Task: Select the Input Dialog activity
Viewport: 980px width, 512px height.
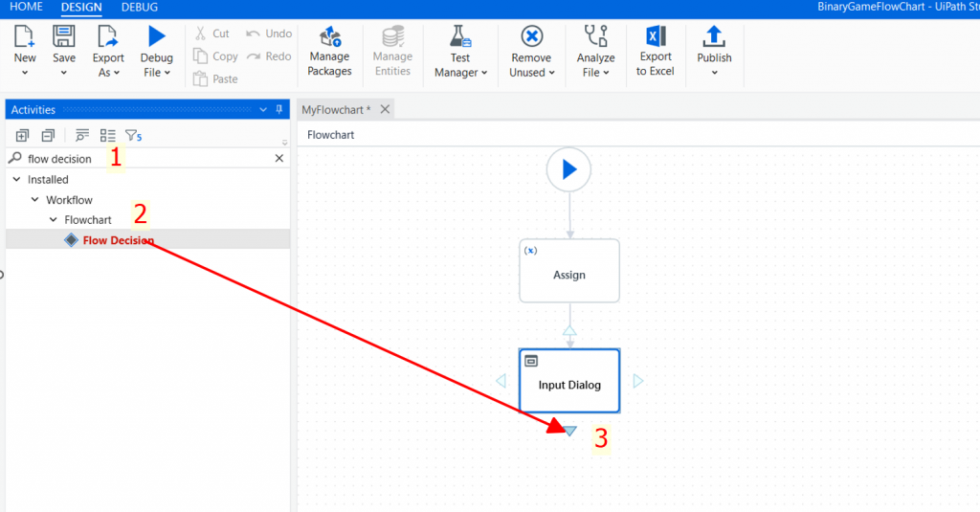Action: (569, 381)
